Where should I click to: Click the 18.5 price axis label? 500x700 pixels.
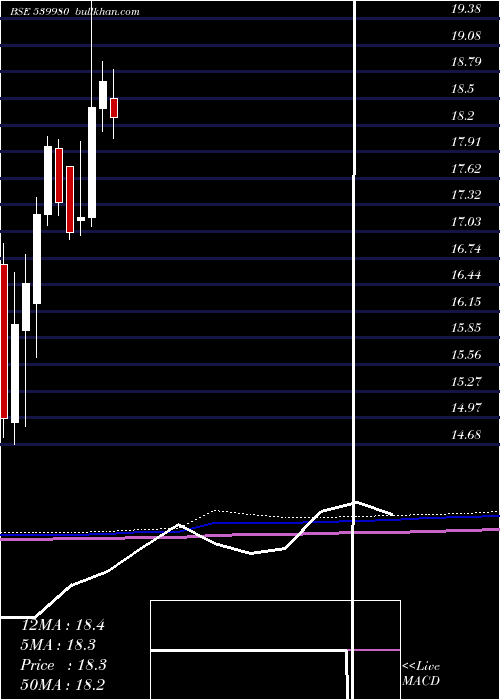[462, 88]
